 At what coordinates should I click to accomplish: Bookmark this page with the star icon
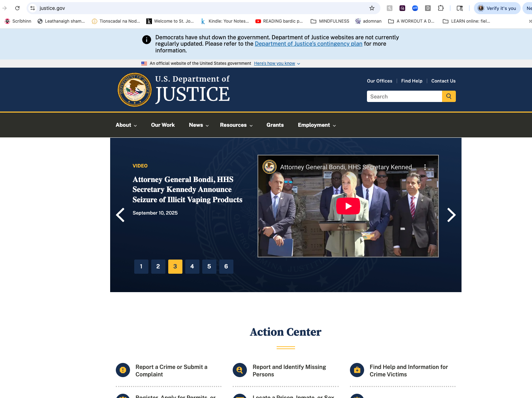[x=372, y=8]
